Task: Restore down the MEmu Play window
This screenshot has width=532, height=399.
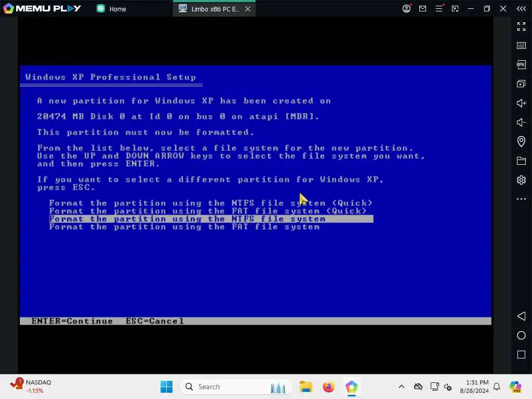Action: click(487, 8)
